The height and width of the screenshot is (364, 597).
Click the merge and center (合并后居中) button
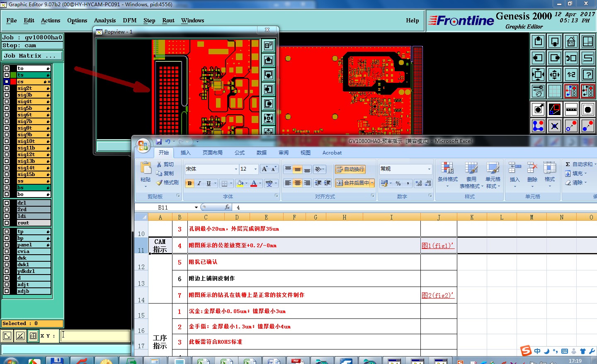(352, 183)
